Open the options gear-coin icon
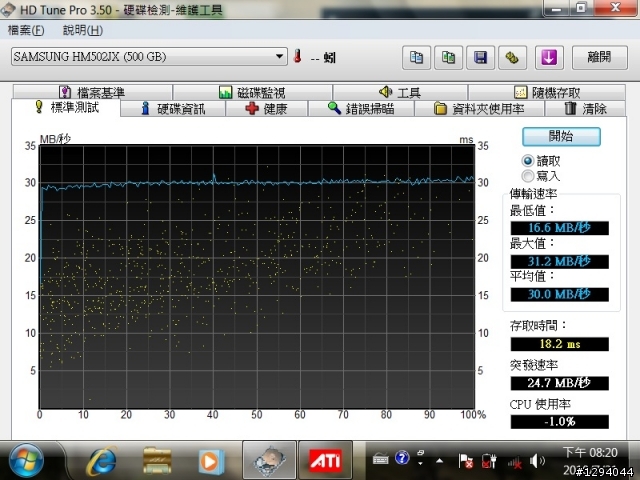This screenshot has width=640, height=480. (x=512, y=58)
